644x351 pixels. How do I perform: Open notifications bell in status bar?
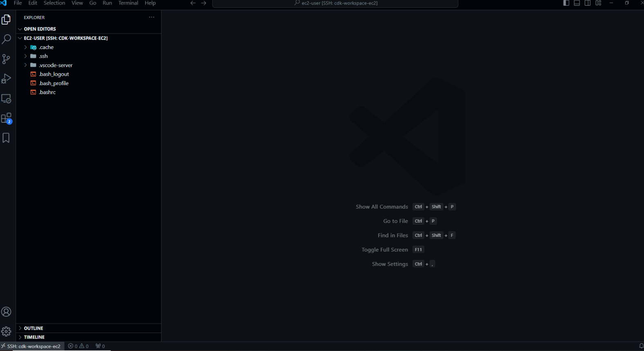click(641, 346)
